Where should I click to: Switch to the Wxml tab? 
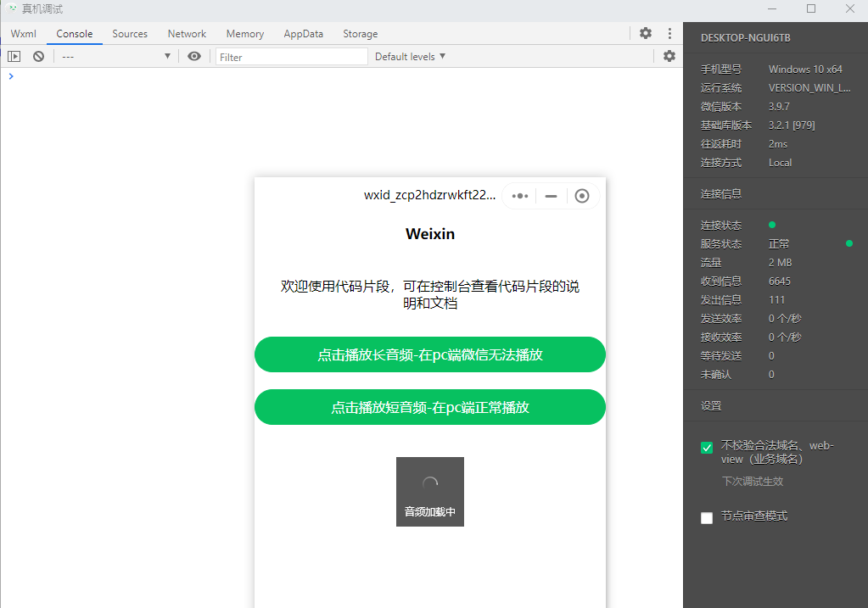click(23, 34)
